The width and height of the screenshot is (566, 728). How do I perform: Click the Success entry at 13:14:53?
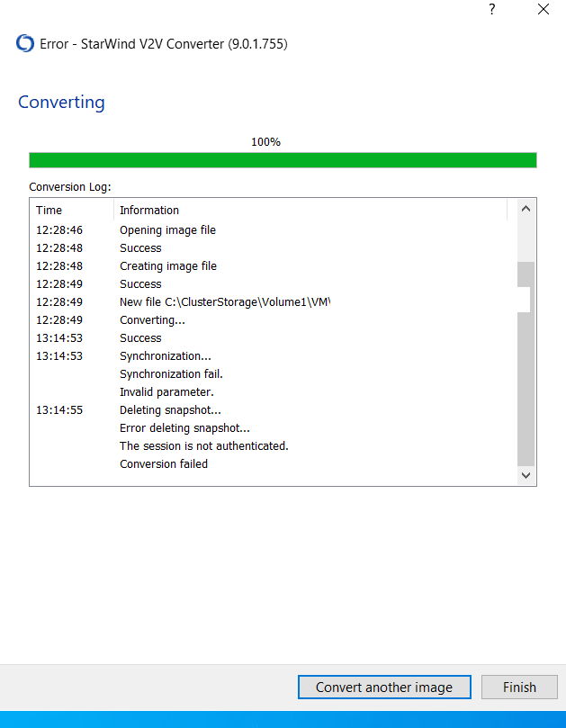(x=140, y=338)
